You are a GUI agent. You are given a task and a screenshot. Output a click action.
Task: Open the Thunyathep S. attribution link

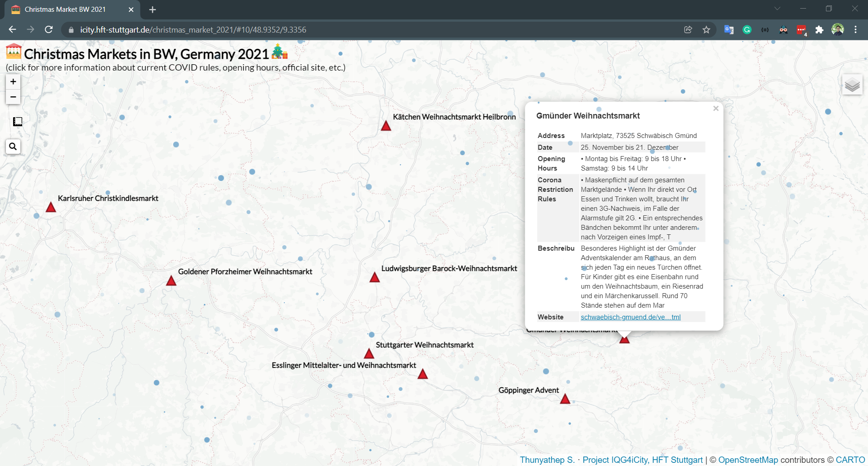pos(547,460)
